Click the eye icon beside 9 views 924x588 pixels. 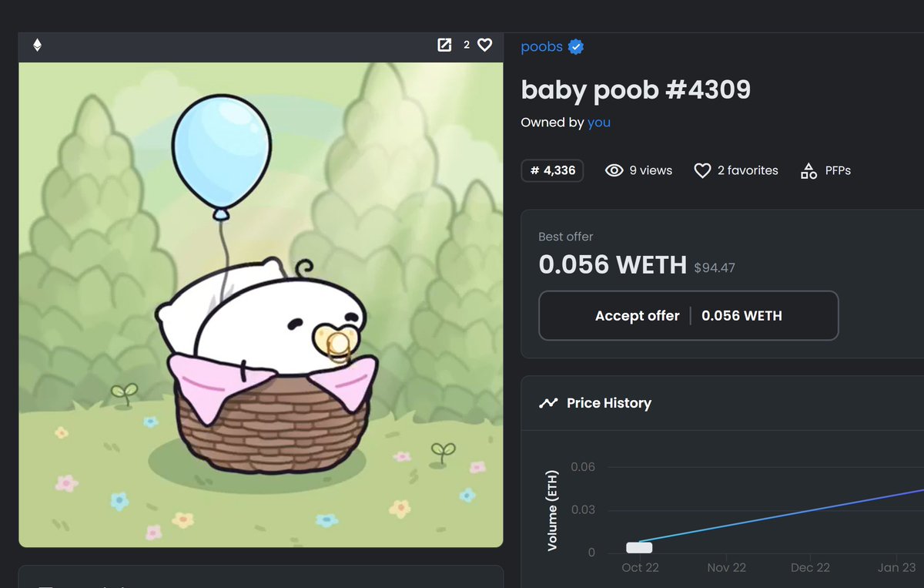click(614, 170)
